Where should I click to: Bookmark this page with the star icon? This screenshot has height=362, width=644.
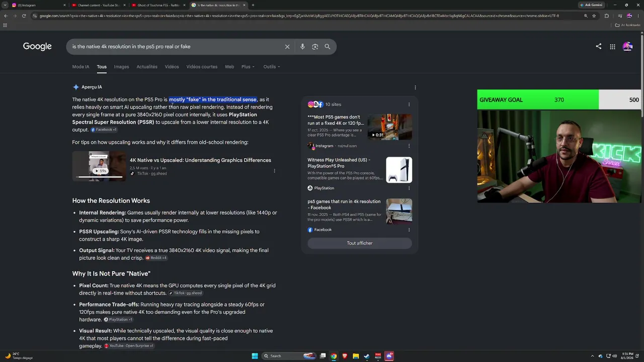point(594,16)
